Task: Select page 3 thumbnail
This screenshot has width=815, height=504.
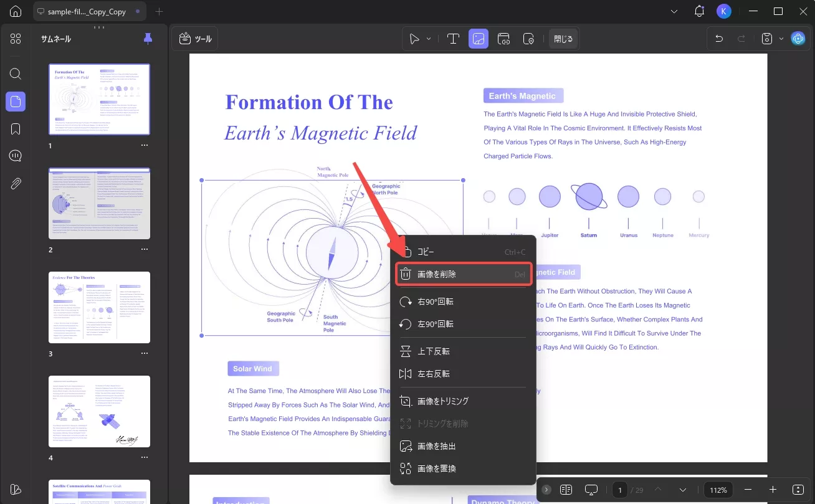Action: coord(100,307)
